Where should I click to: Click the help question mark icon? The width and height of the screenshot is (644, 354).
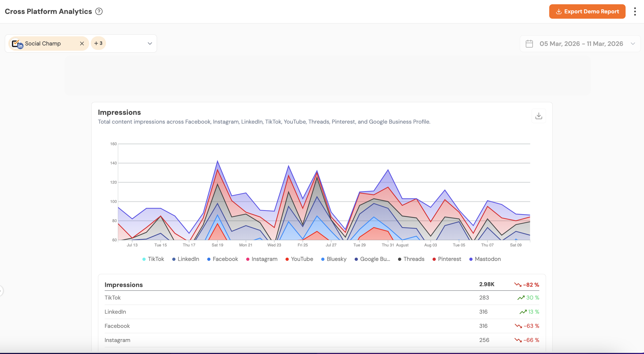coord(99,11)
